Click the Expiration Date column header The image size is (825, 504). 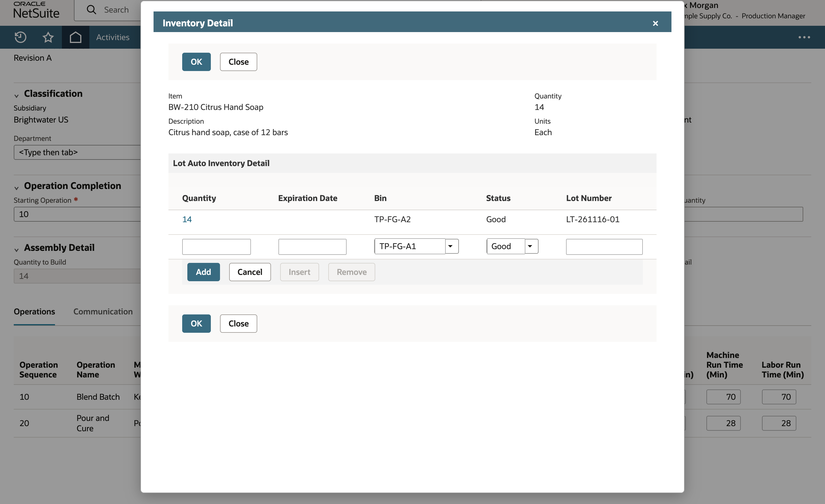[307, 198]
